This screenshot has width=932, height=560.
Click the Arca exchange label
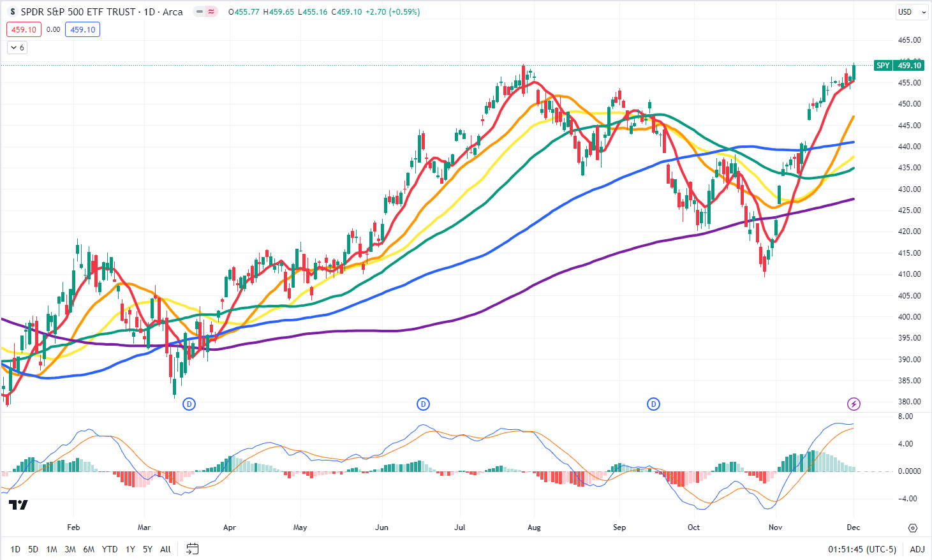pos(173,12)
